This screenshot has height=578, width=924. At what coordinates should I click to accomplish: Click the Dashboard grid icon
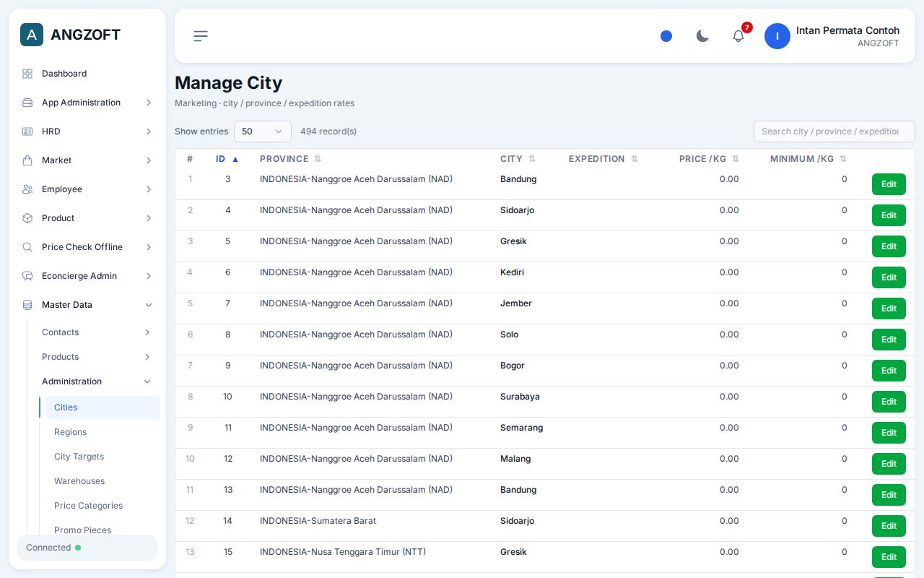click(27, 74)
